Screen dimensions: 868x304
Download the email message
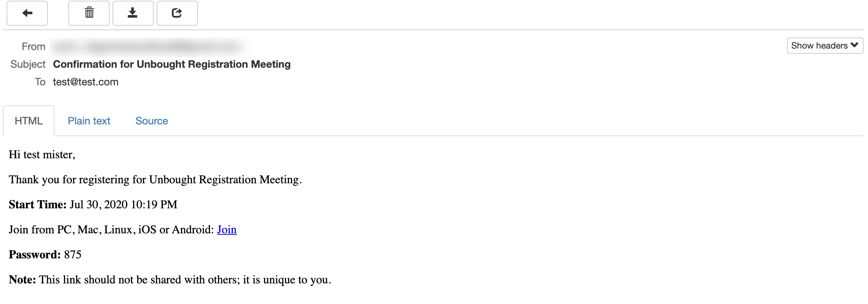(x=133, y=13)
